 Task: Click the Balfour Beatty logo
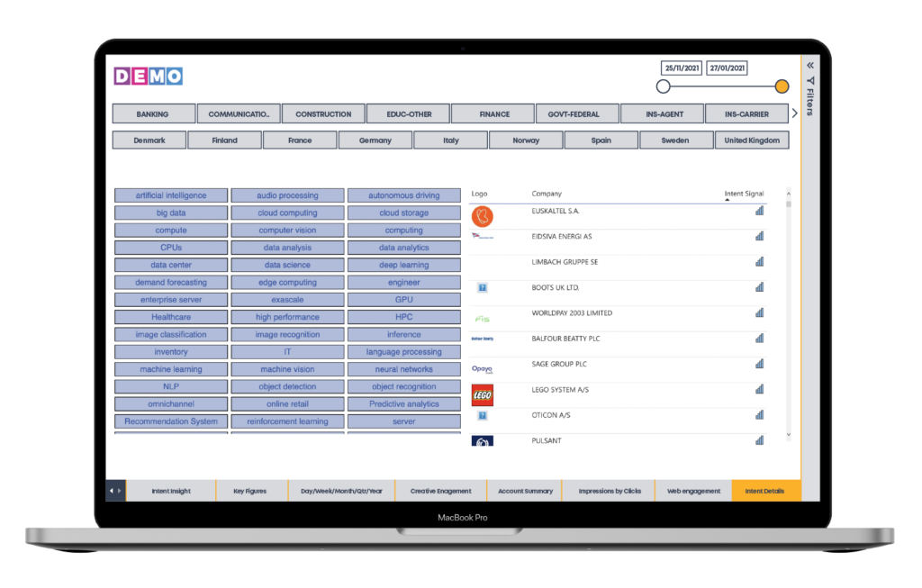tap(483, 339)
